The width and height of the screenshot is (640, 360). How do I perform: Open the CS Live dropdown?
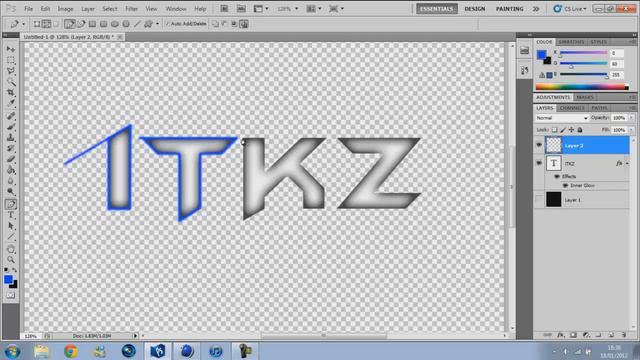click(x=570, y=9)
